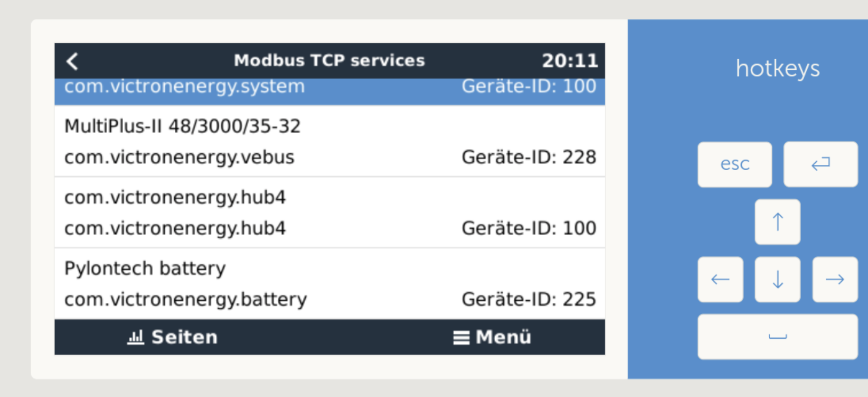Select the com.victronenergy.vebus service line
Image resolution: width=868 pixels, height=397 pixels.
click(180, 158)
